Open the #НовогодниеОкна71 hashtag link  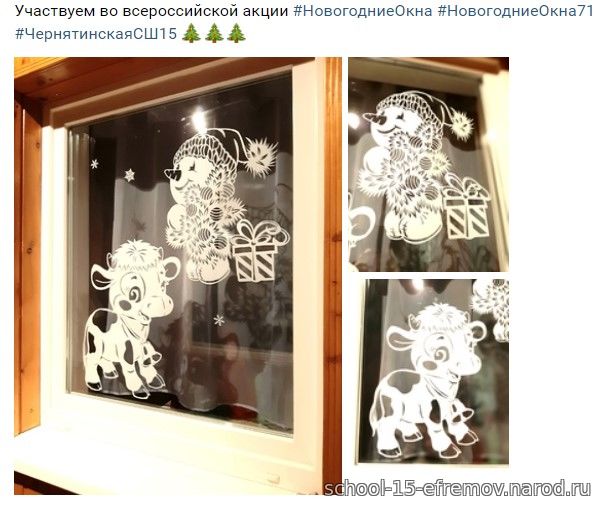pyautogui.click(x=515, y=12)
